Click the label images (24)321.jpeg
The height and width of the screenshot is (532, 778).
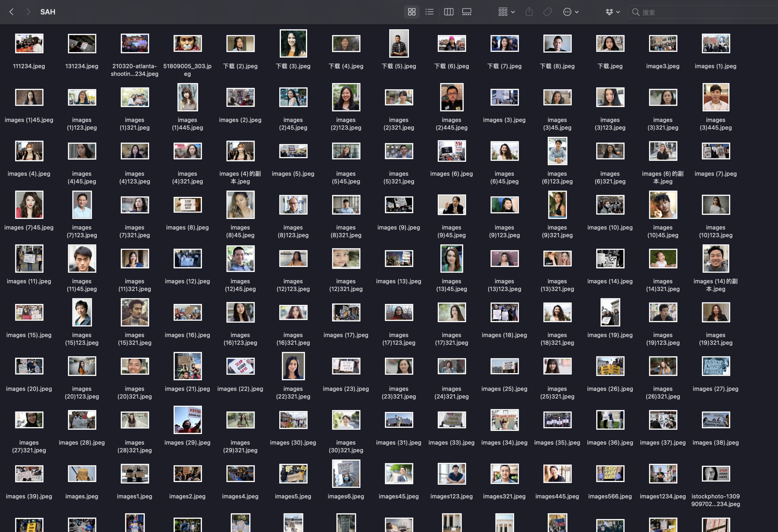point(452,393)
